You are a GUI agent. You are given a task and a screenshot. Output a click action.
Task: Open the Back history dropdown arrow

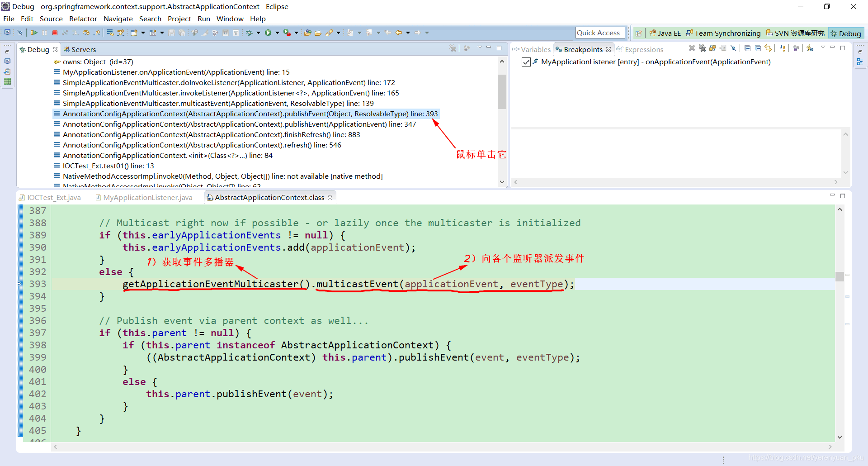click(x=408, y=33)
